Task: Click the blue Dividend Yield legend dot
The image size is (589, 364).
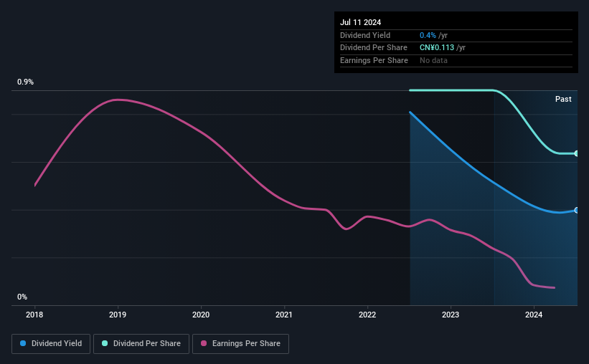Action: click(23, 343)
